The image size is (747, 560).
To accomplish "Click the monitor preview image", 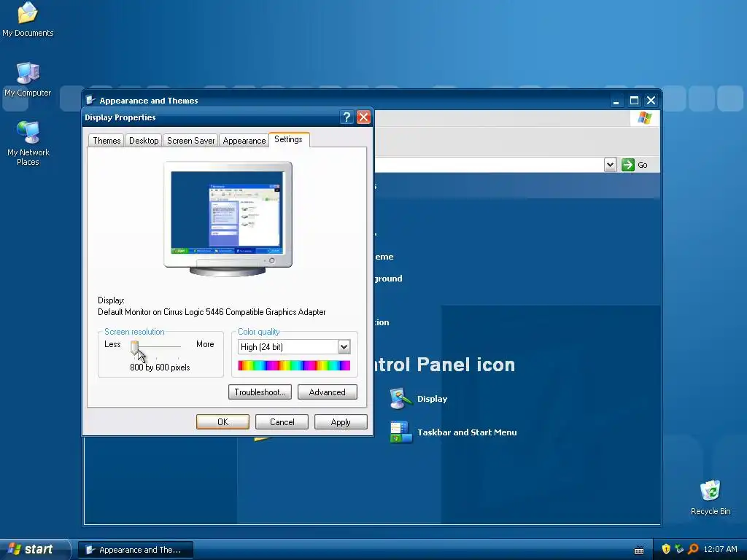I will pos(228,219).
